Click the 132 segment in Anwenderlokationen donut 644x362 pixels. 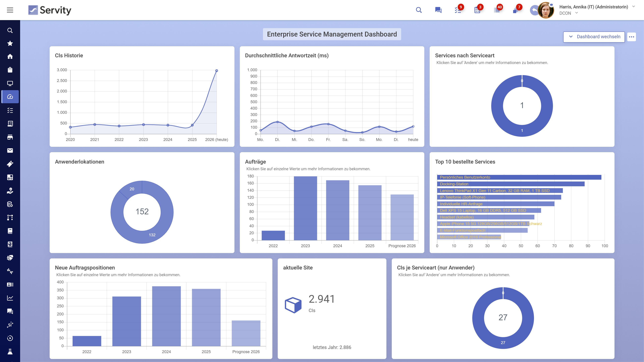pos(152,235)
